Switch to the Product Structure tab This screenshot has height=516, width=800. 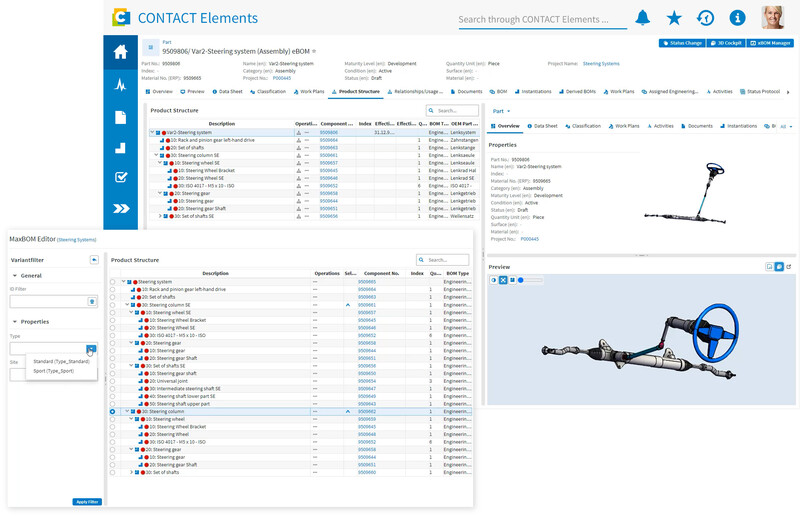[356, 92]
